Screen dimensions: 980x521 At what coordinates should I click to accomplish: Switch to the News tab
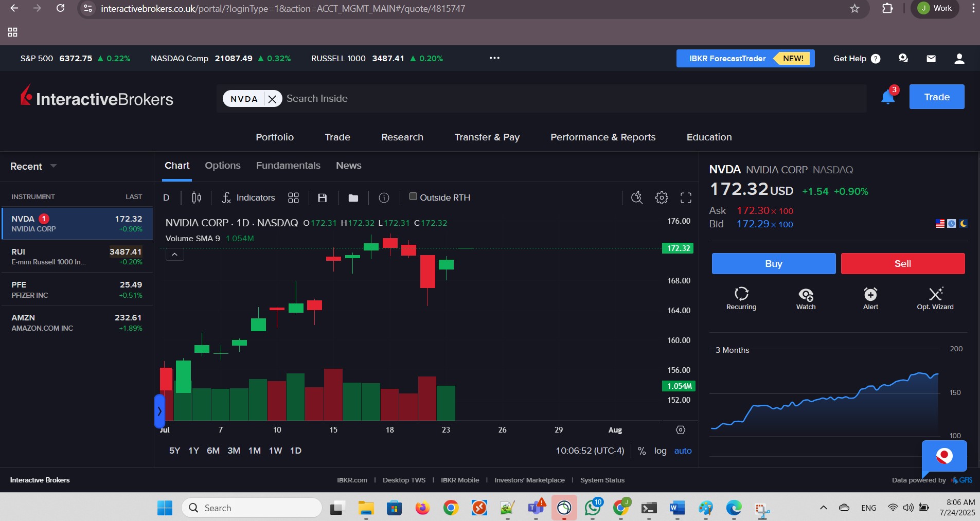[348, 166]
